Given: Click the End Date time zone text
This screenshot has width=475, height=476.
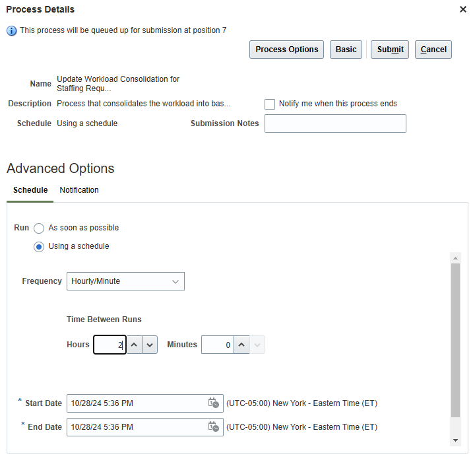Looking at the screenshot, I should click(301, 427).
